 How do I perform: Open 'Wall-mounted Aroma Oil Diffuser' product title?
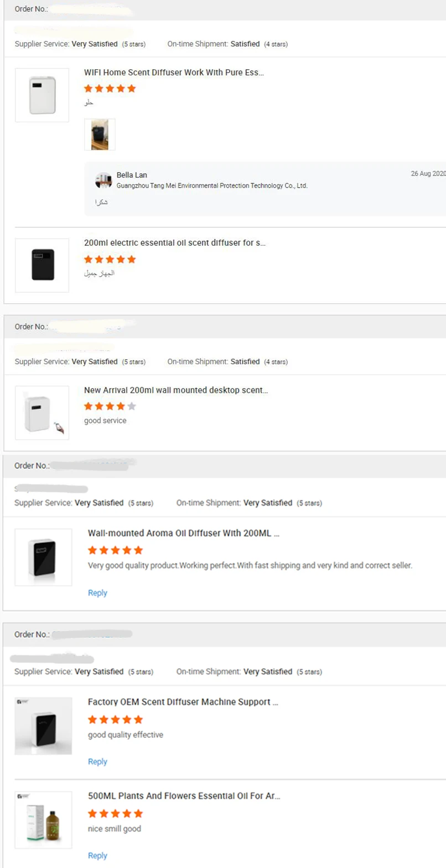(184, 534)
